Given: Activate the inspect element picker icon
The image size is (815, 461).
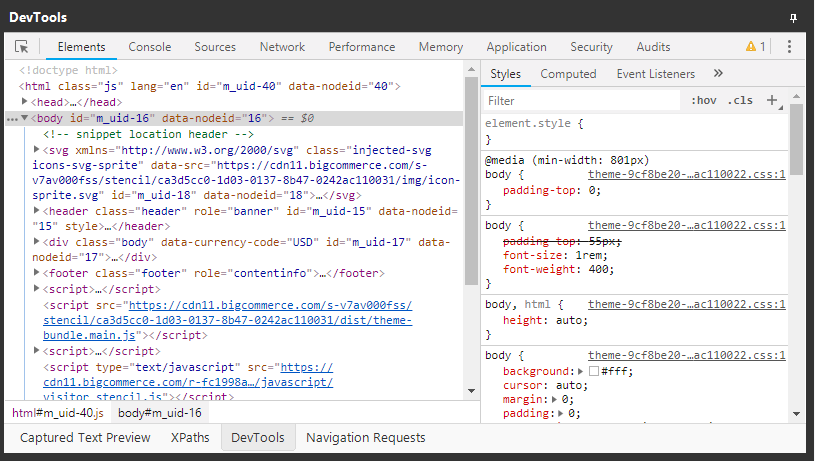Looking at the screenshot, I should pyautogui.click(x=22, y=47).
